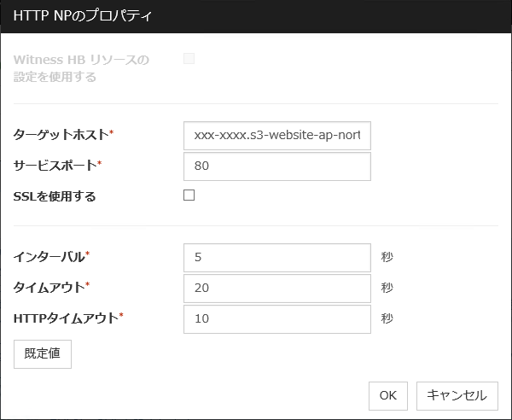Click the HTTPタイムアウト label

click(67, 318)
